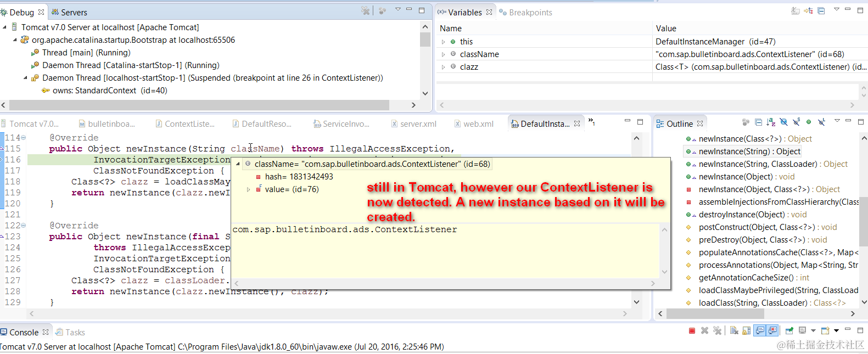The height and width of the screenshot is (354, 868).
Task: Click the Outline view vertical scrollbar thumb
Action: click(x=864, y=222)
